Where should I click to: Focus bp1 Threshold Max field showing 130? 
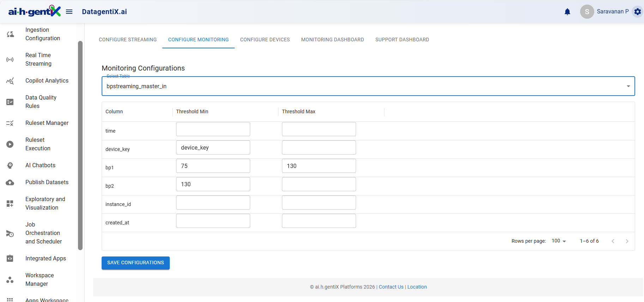pyautogui.click(x=319, y=166)
